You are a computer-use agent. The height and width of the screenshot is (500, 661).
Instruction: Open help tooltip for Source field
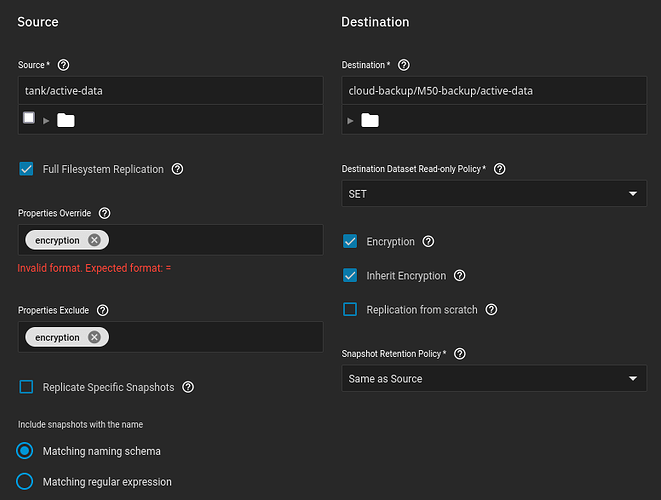point(63,65)
